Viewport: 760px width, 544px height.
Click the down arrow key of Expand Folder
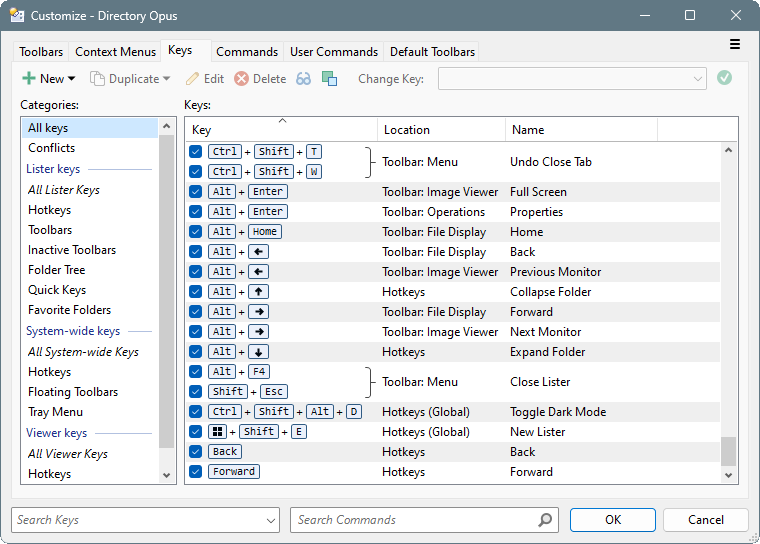(x=258, y=352)
